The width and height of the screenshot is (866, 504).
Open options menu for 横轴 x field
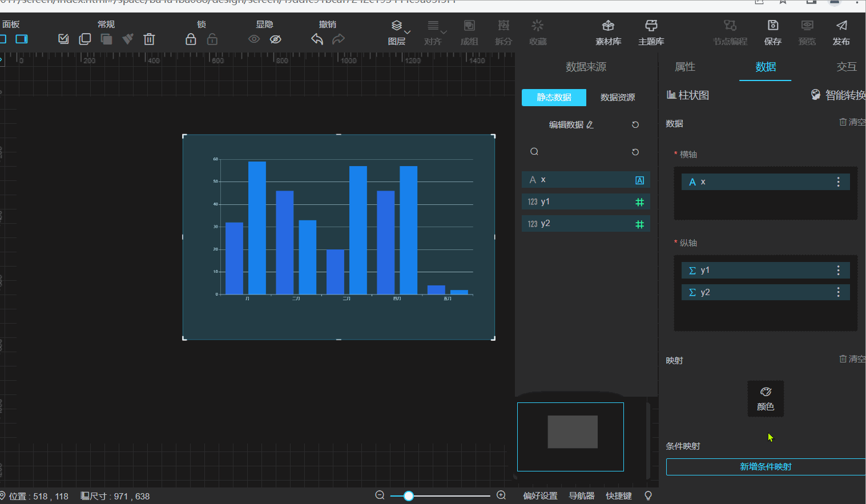pos(838,182)
